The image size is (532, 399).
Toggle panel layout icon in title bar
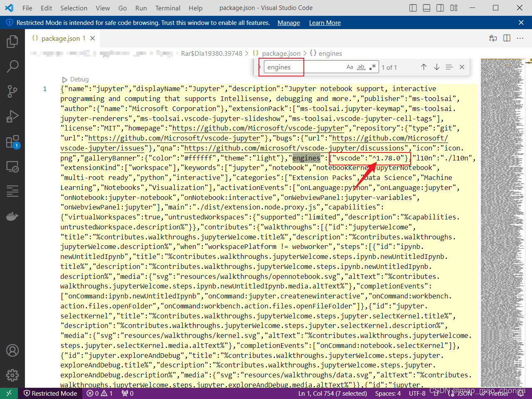click(426, 8)
